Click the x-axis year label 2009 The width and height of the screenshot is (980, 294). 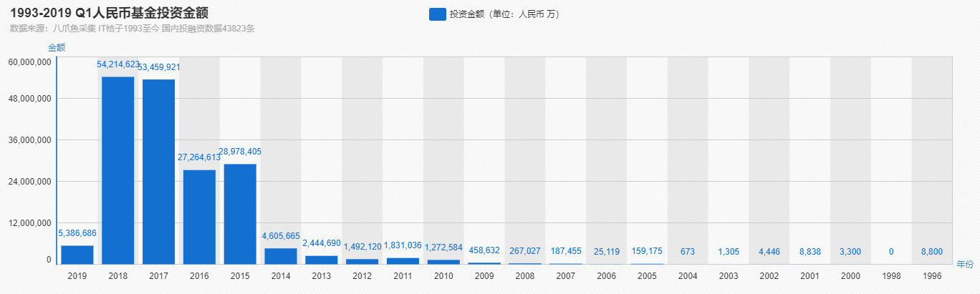(485, 275)
